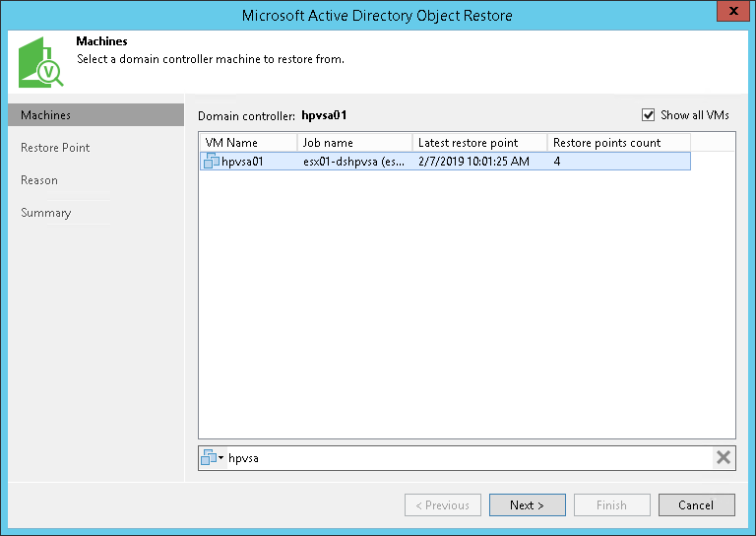Toggle the Show all VMs checkbox

(649, 115)
